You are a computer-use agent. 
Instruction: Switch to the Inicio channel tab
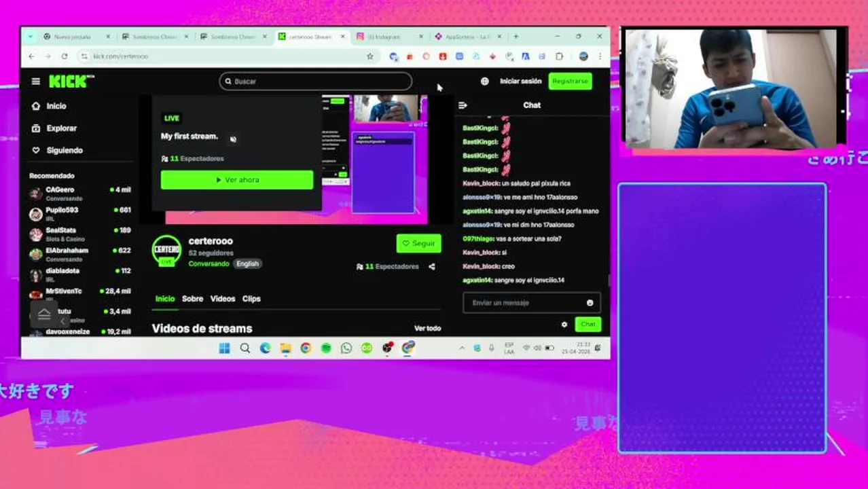click(165, 299)
